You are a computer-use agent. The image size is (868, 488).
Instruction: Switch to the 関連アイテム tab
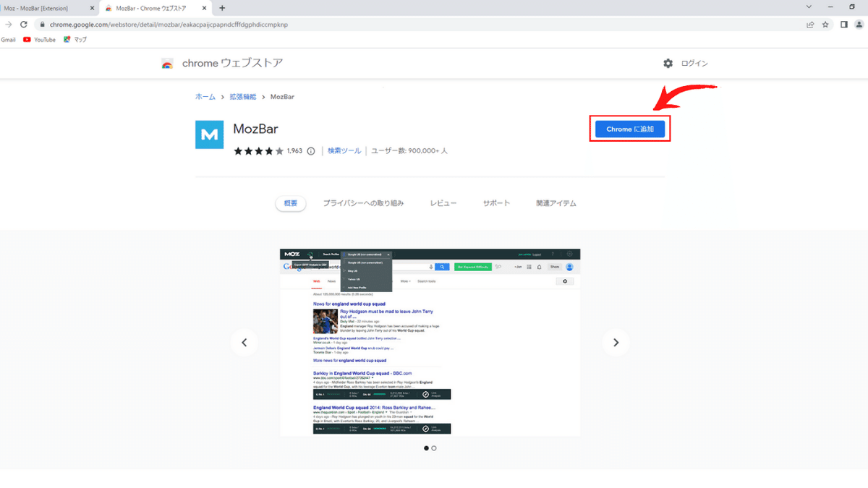(556, 204)
